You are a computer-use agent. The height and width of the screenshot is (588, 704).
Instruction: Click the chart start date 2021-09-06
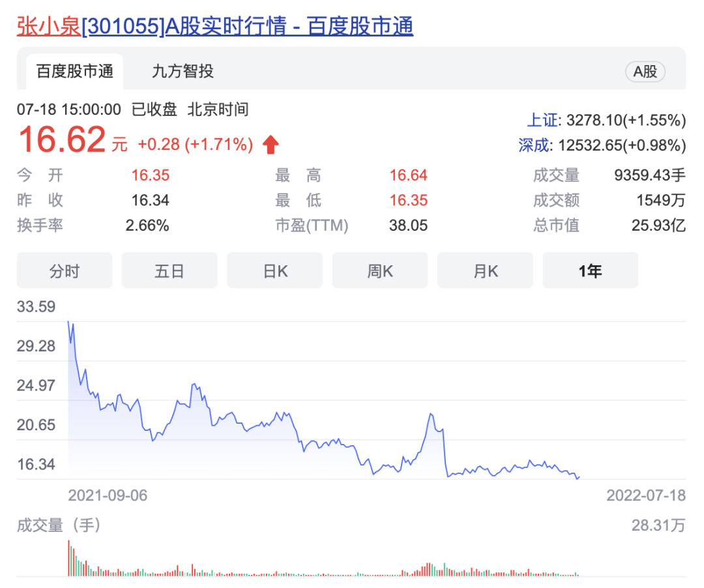108,495
